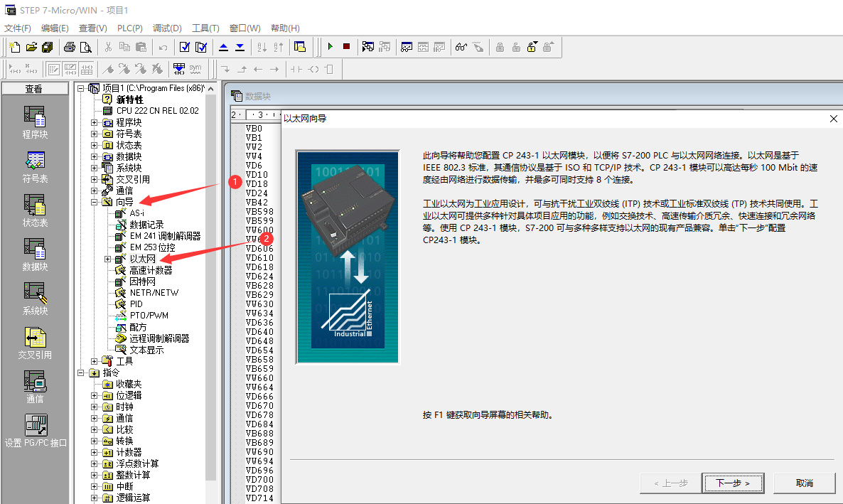Open Program Block in the View bar
843x504 pixels.
pos(35,123)
